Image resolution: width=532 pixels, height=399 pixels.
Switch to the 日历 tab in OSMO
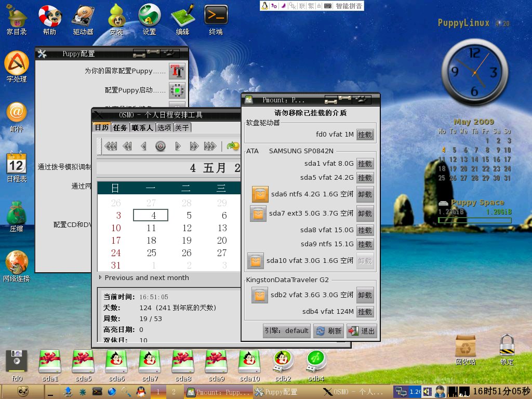click(x=101, y=128)
